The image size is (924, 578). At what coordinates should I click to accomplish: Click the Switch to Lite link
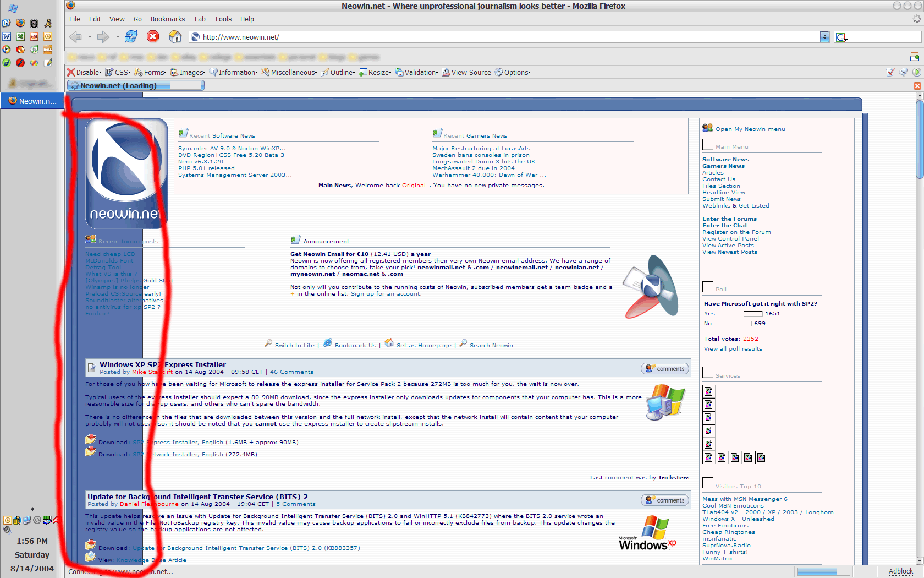coord(294,346)
